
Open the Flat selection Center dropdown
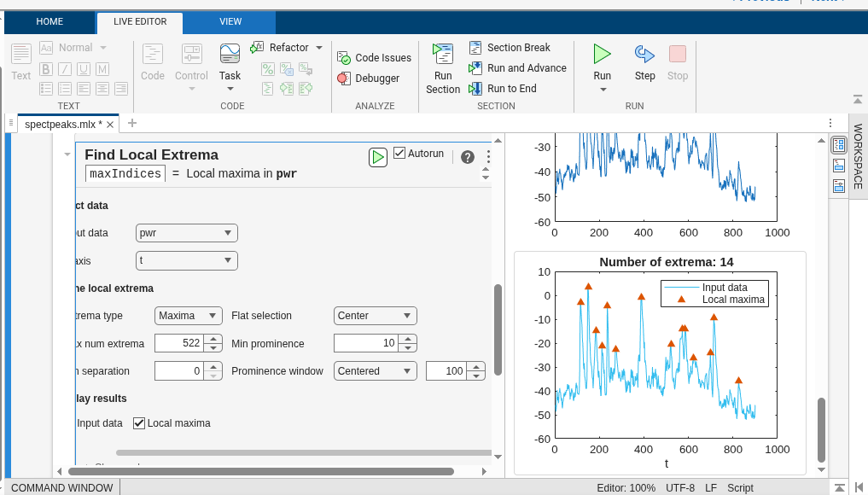[375, 316]
